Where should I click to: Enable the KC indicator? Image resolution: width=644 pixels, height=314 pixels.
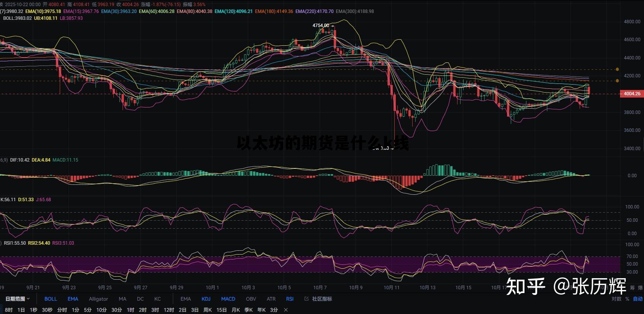coord(158,299)
